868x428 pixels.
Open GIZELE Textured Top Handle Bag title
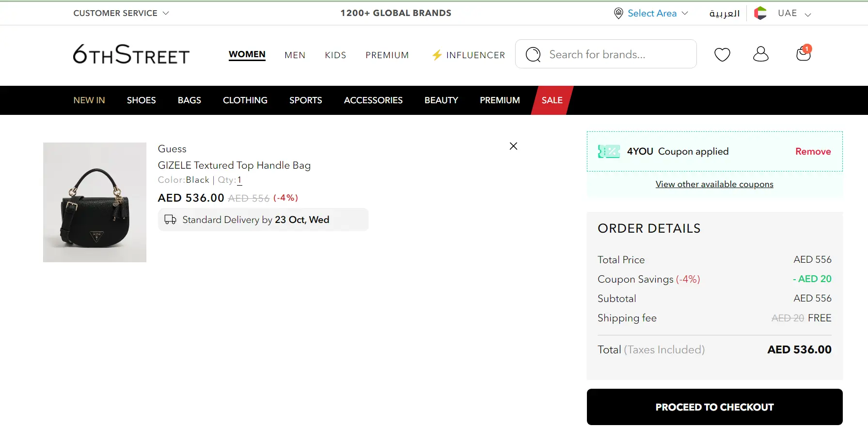coord(234,165)
